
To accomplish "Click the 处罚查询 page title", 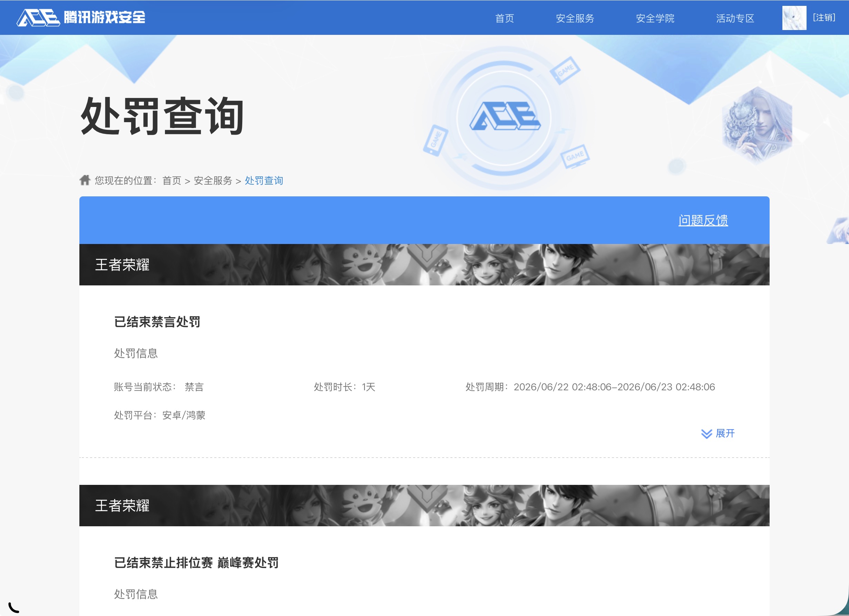I will tap(162, 116).
